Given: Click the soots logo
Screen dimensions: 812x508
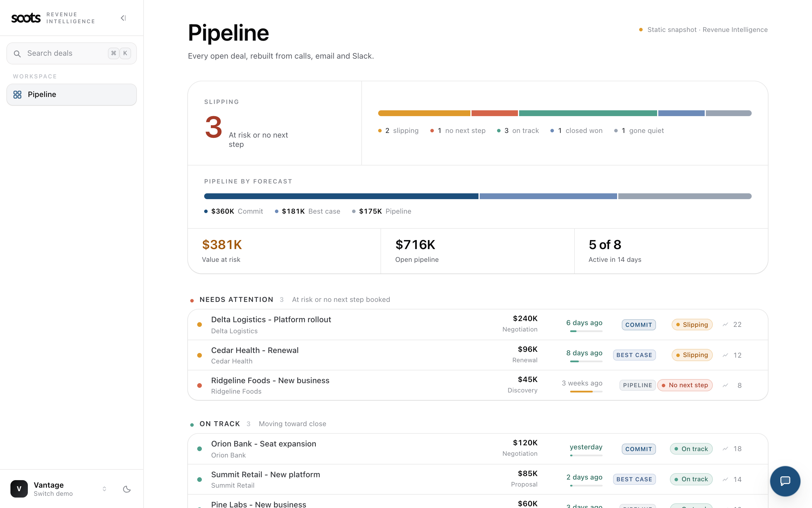Looking at the screenshot, I should click(26, 18).
